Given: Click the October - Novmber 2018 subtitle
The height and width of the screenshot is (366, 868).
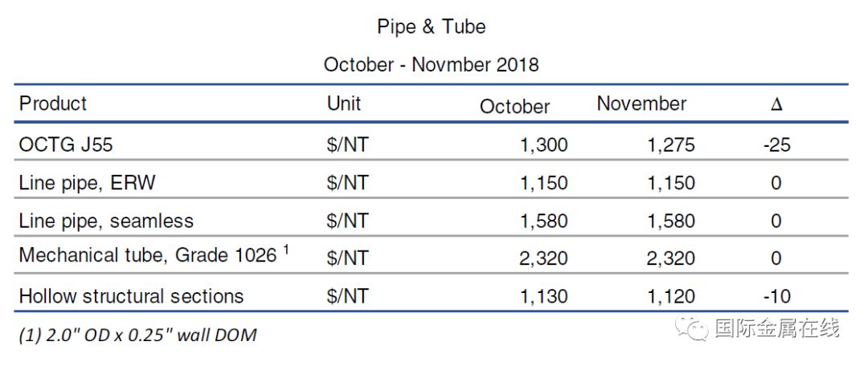Looking at the screenshot, I should 432,65.
